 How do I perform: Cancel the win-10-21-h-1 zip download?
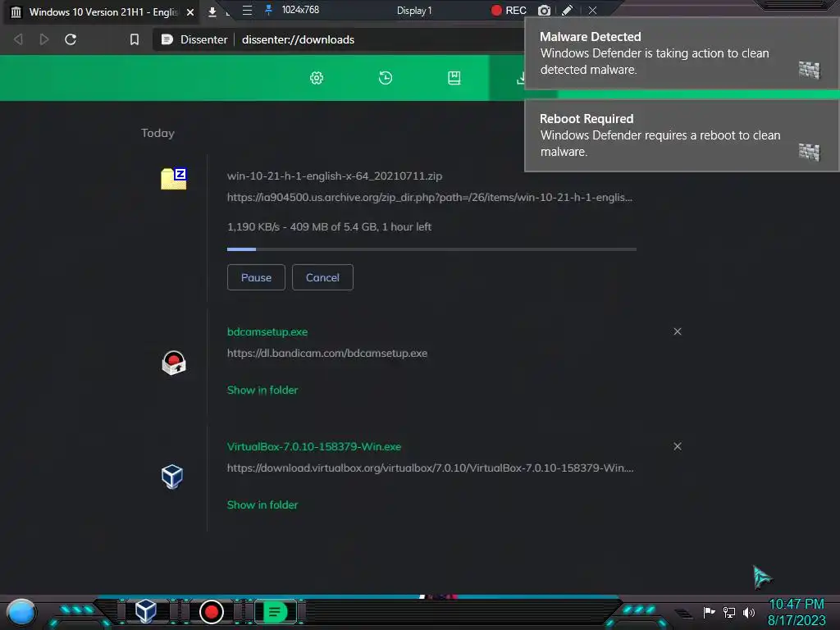[322, 277]
